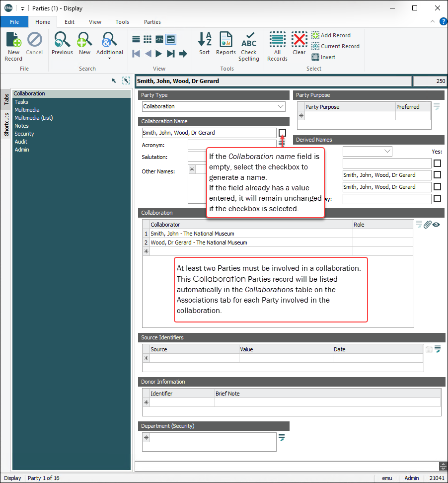Tick the Collaboration Name generate checkbox

(282, 133)
